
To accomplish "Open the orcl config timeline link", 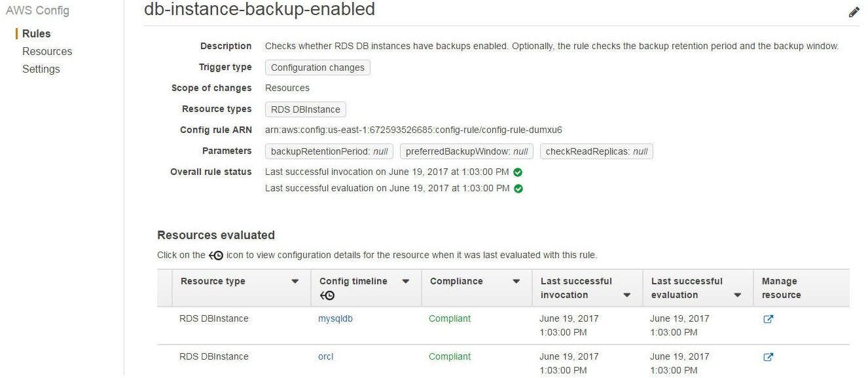I will [326, 357].
